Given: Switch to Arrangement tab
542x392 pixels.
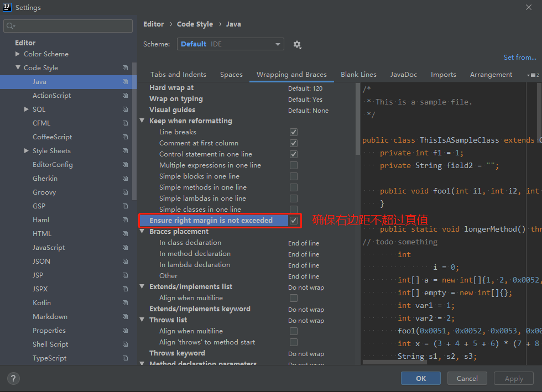Looking at the screenshot, I should pyautogui.click(x=491, y=75).
